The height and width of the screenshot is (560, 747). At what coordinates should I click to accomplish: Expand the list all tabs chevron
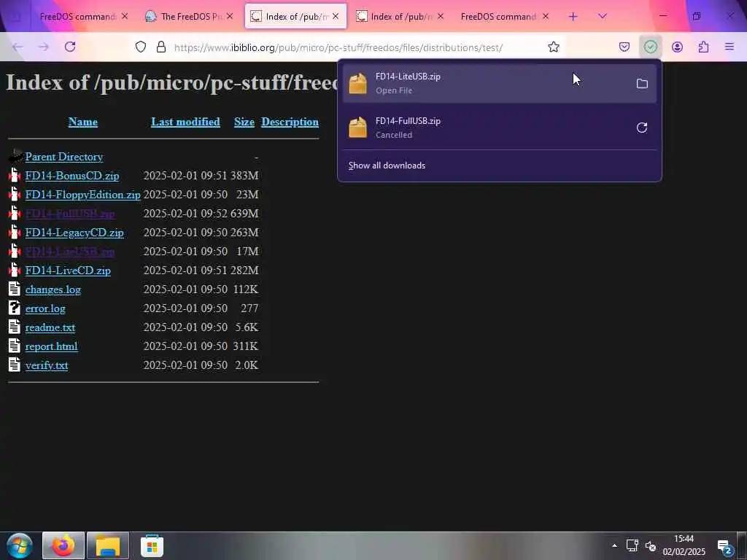pyautogui.click(x=602, y=17)
